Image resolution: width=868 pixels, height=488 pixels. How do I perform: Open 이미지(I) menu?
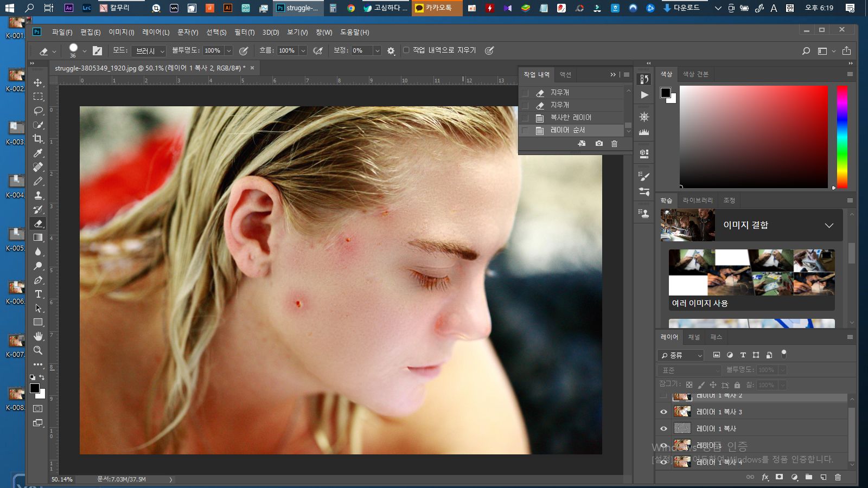coord(122,33)
